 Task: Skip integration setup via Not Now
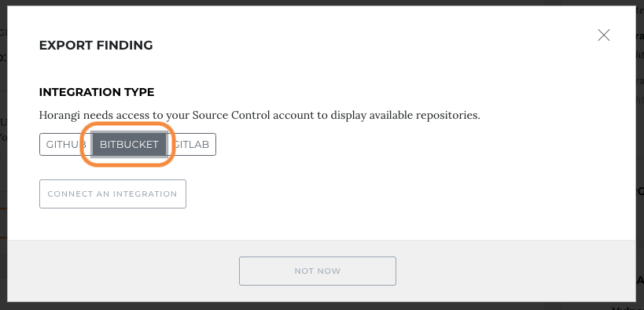click(x=318, y=271)
